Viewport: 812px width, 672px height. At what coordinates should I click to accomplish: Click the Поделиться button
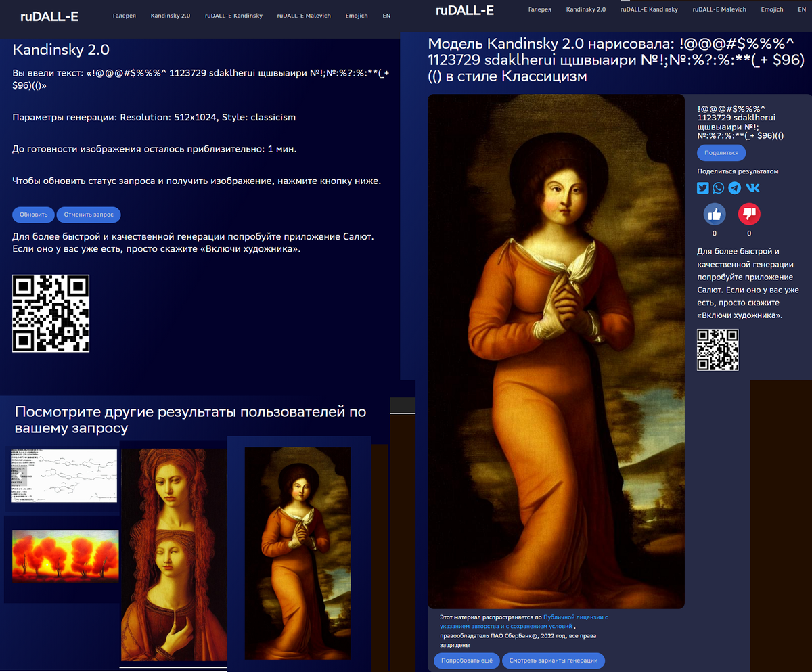(721, 153)
